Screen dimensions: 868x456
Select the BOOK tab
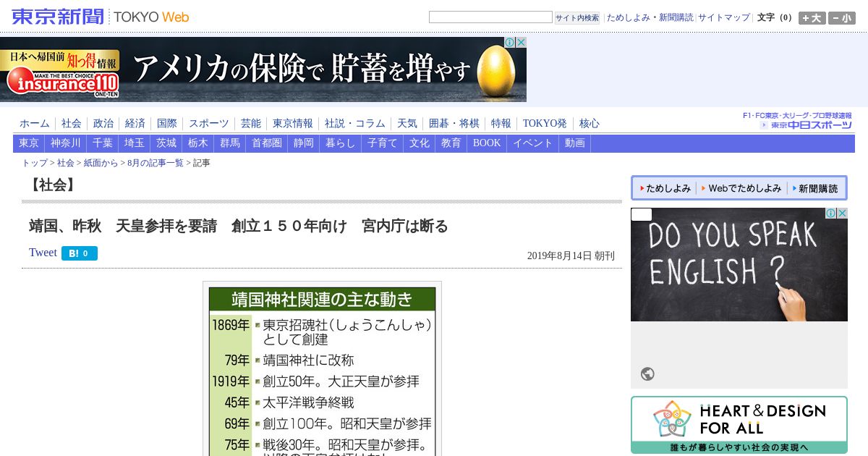click(487, 143)
